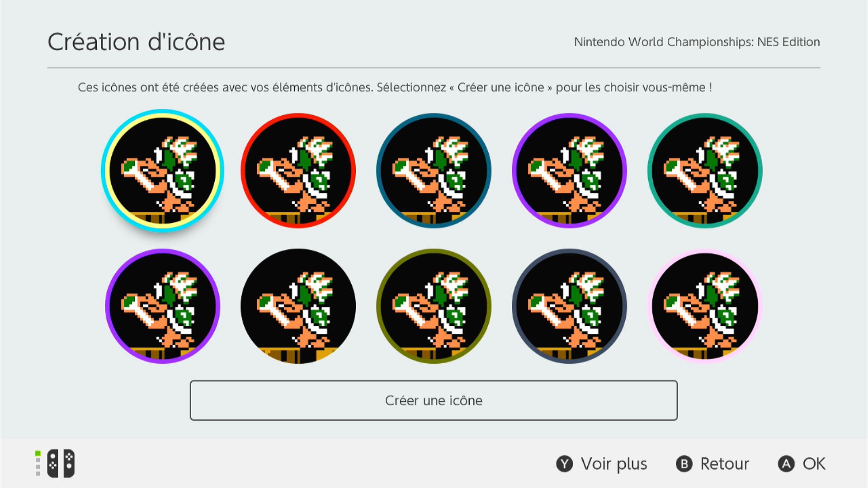Image resolution: width=868 pixels, height=488 pixels.
Task: Select the slate gray-bordered Bowser icon
Action: click(569, 306)
